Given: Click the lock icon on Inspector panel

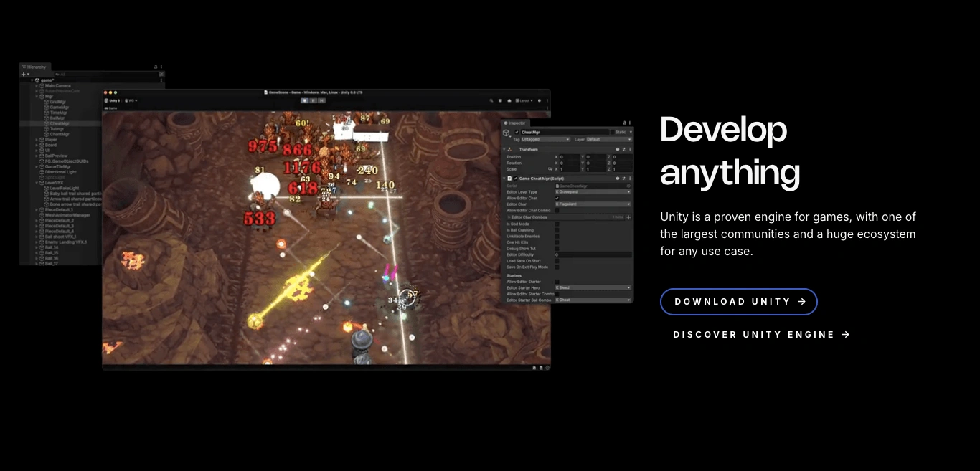Looking at the screenshot, I should pos(624,123).
